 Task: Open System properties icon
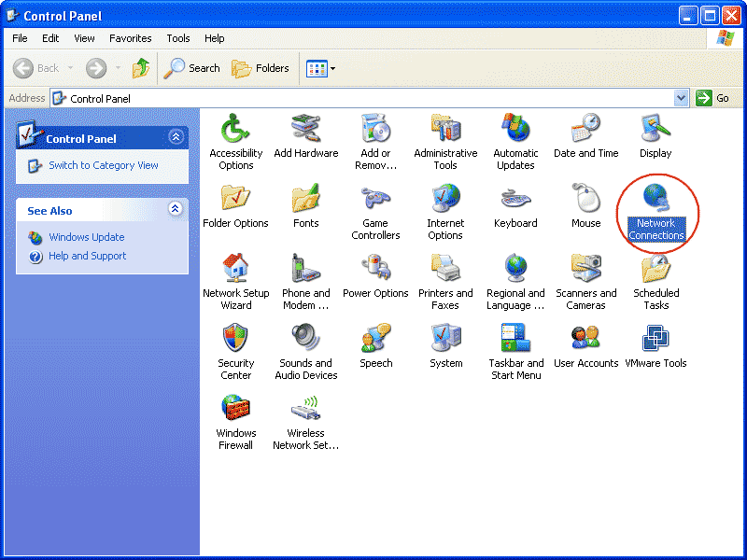[446, 346]
